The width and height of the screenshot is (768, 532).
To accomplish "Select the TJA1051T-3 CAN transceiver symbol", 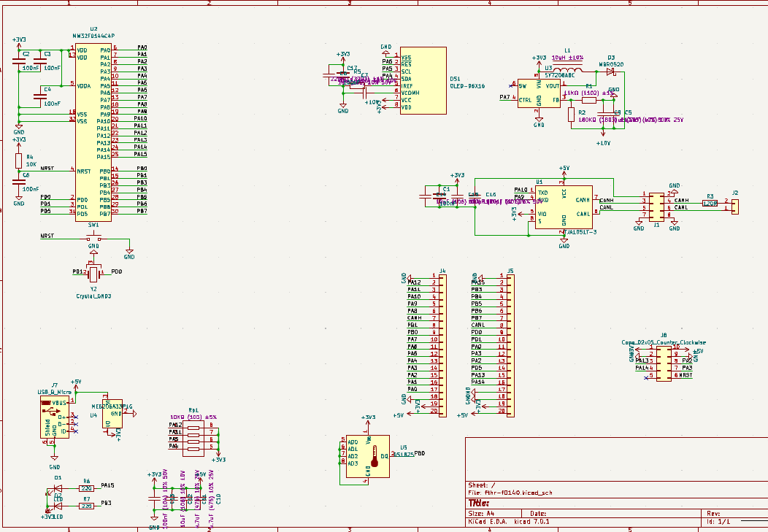I will pos(564,207).
